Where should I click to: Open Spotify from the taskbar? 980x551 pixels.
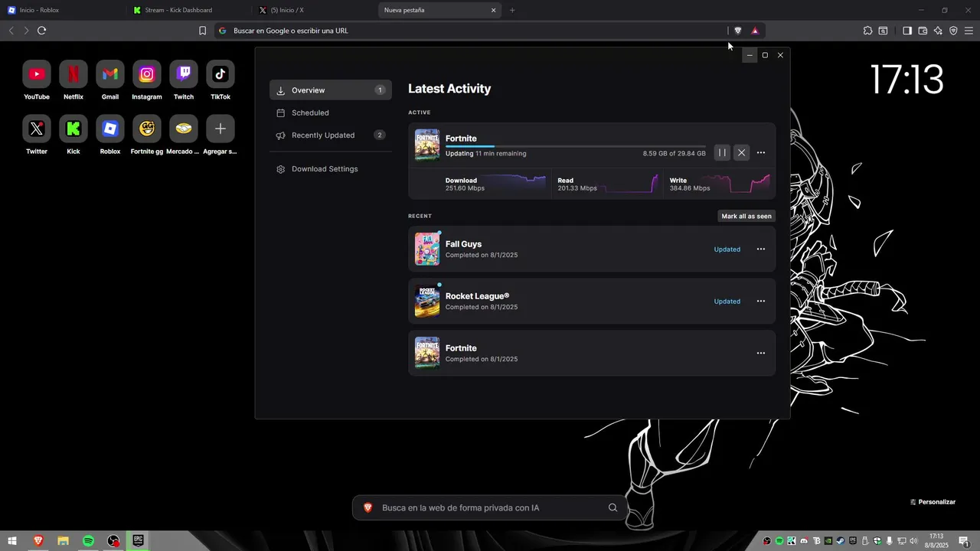tap(88, 541)
